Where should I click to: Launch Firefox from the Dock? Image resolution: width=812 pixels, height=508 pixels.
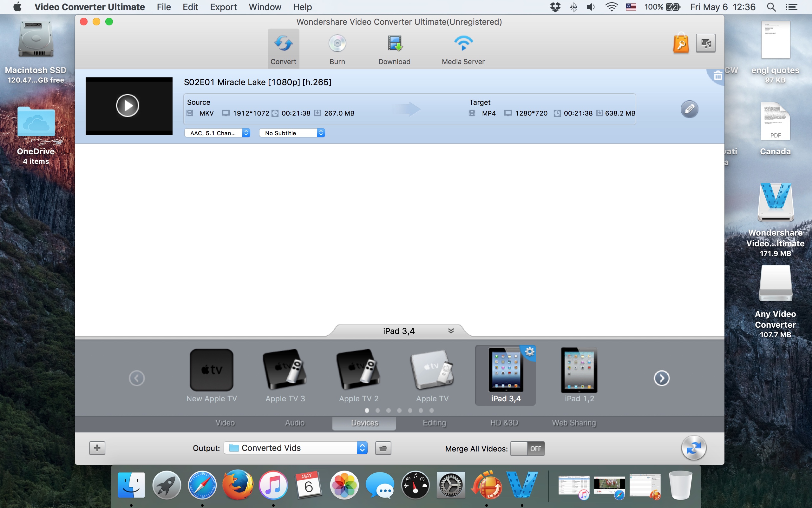pos(238,485)
